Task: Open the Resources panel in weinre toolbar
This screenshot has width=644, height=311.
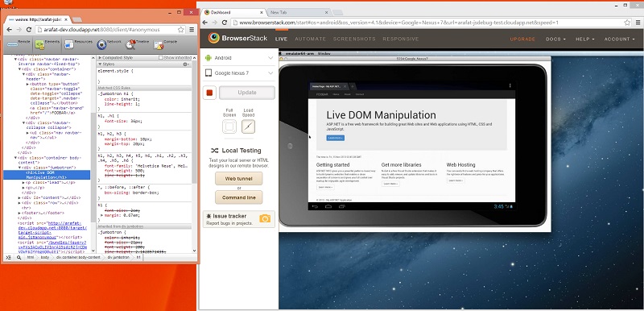Action: (x=78, y=44)
